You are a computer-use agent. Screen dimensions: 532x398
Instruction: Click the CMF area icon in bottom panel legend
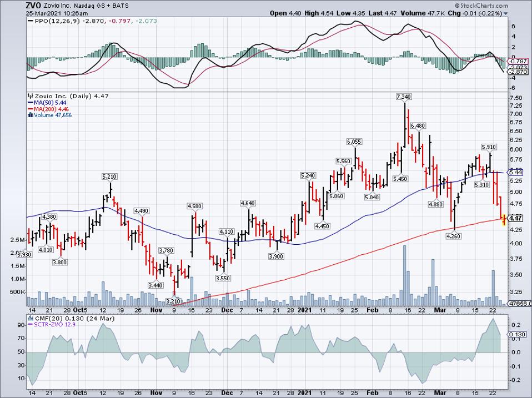(x=31, y=318)
